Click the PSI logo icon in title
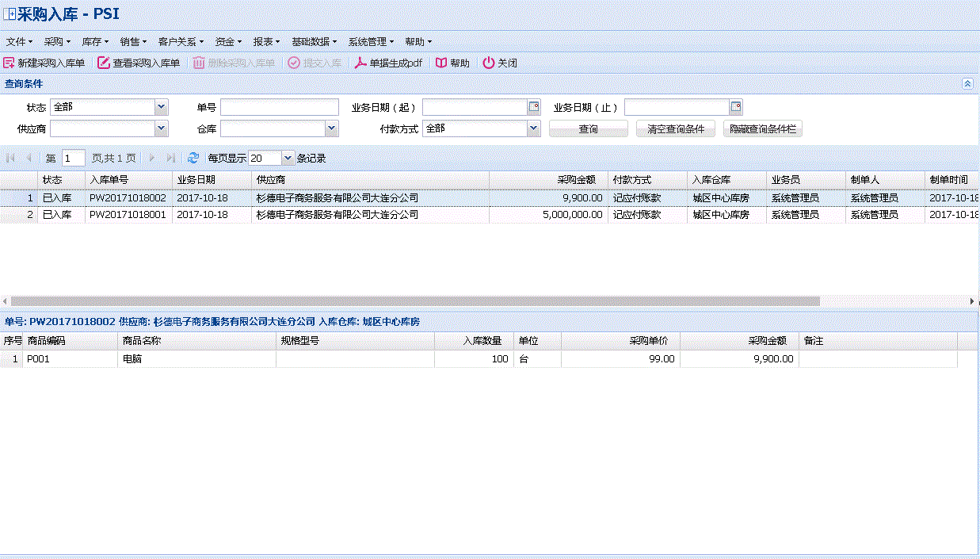Viewport: 980px width, 559px height. click(x=10, y=15)
